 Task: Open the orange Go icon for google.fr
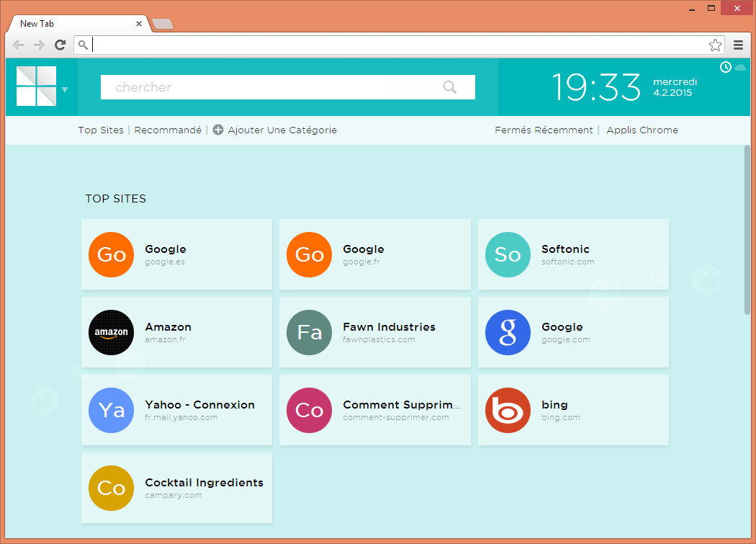pyautogui.click(x=309, y=254)
